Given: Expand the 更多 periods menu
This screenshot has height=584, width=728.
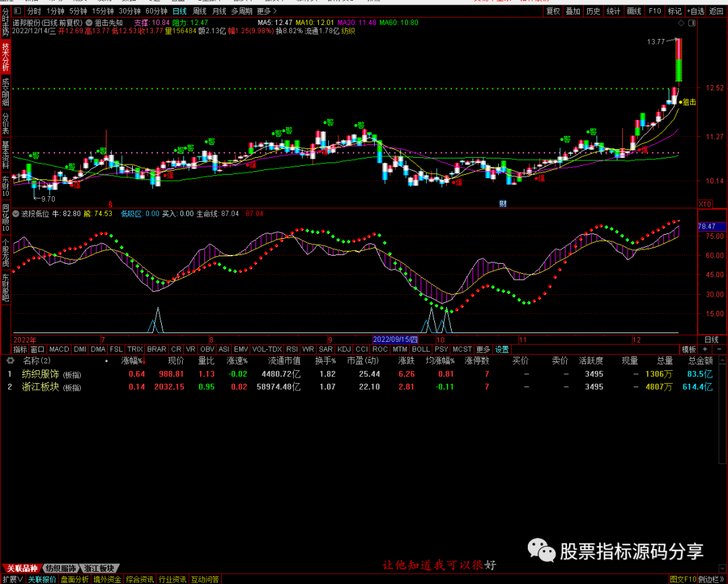Looking at the screenshot, I should [266, 11].
